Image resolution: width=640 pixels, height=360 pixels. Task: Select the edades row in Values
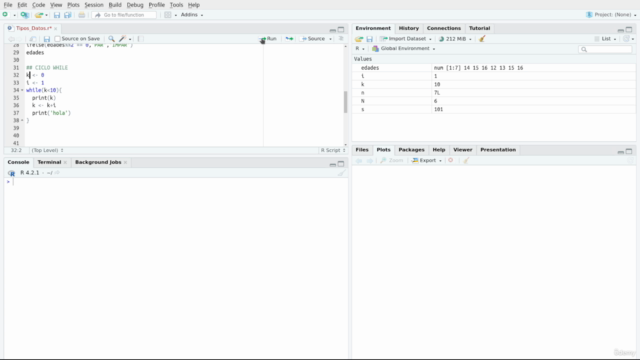point(493,68)
